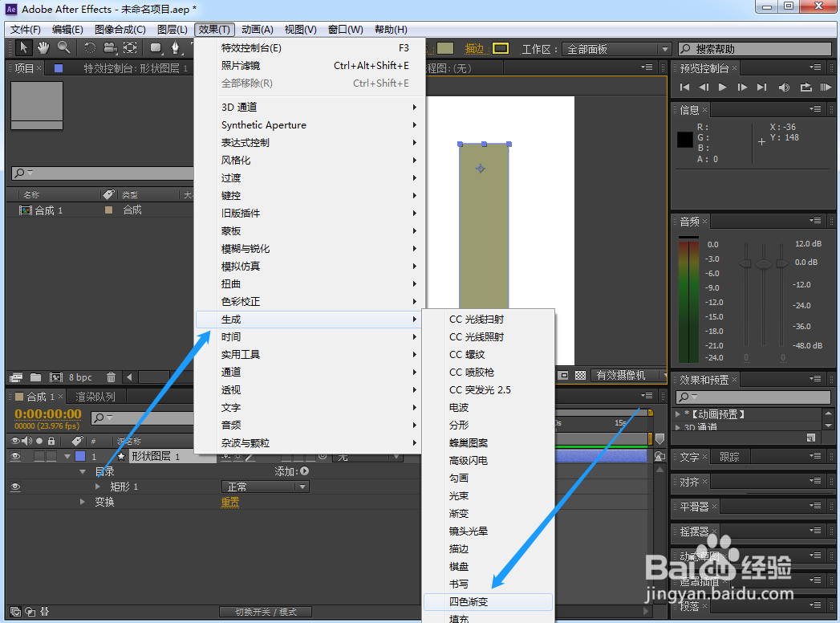
Task: Step back one frame in preview
Action: [704, 88]
